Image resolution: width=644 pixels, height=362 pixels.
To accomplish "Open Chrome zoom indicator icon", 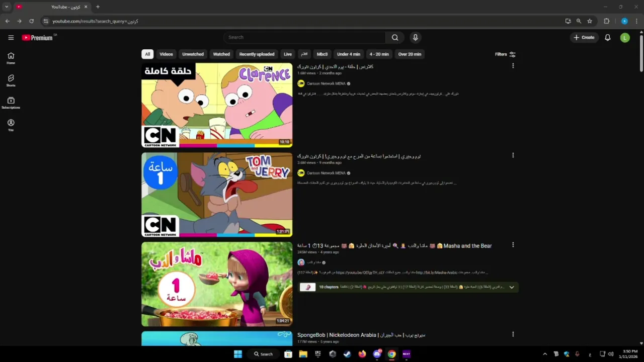I will (579, 21).
